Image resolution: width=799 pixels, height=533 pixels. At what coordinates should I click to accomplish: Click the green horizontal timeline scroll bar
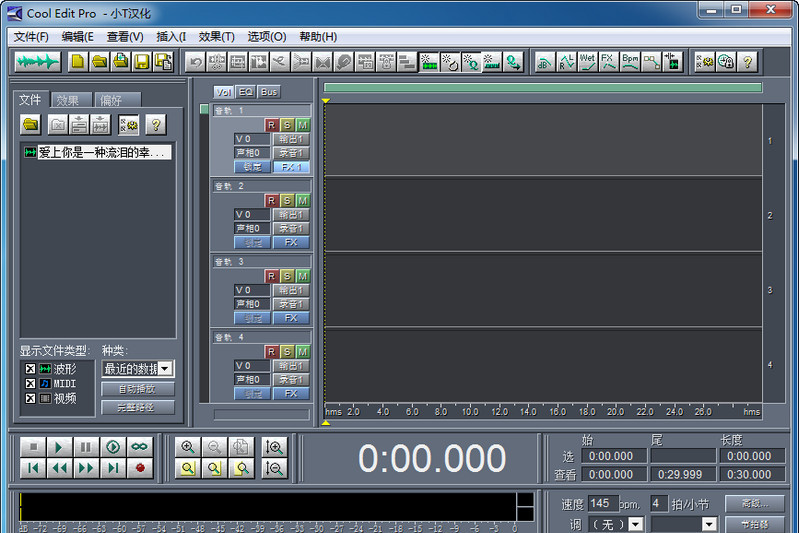point(543,88)
